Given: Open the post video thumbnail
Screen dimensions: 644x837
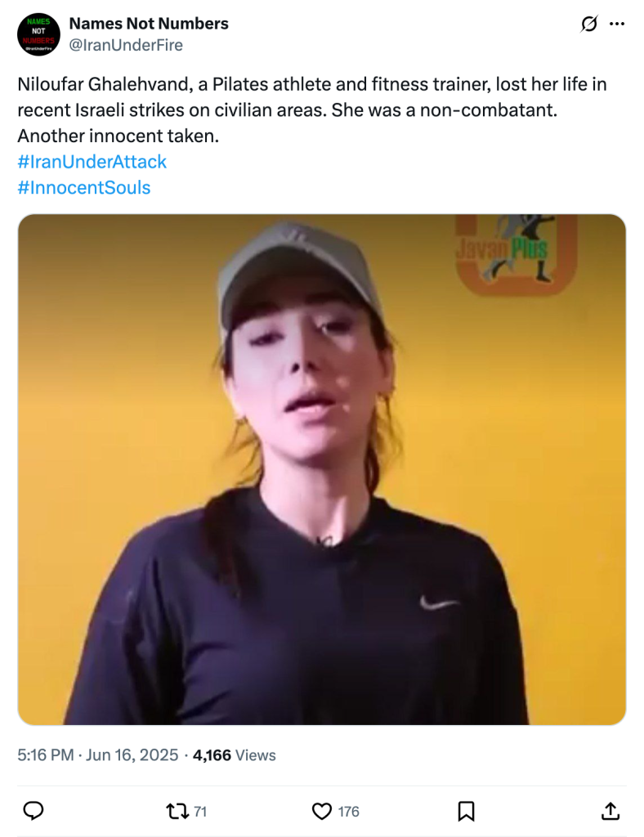Looking at the screenshot, I should (322, 470).
